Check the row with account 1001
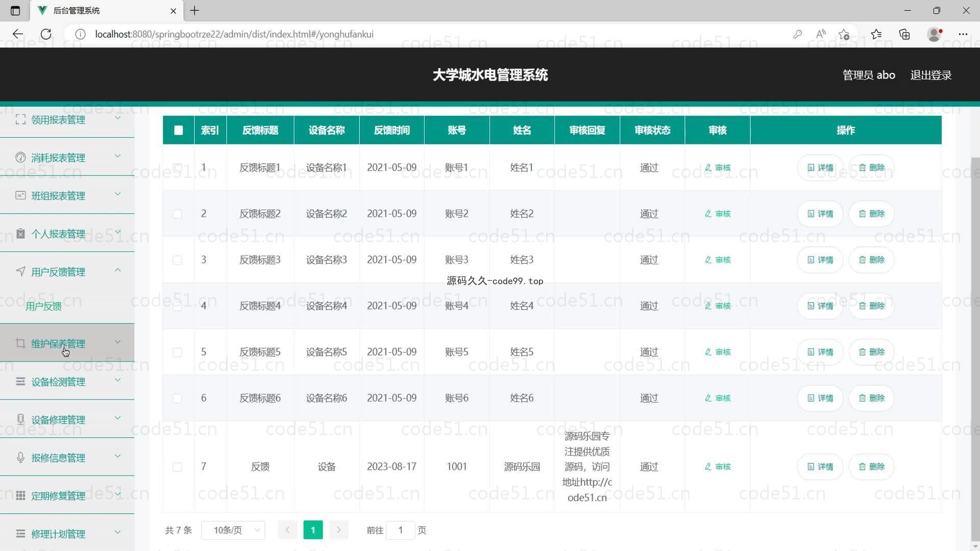 pos(177,467)
